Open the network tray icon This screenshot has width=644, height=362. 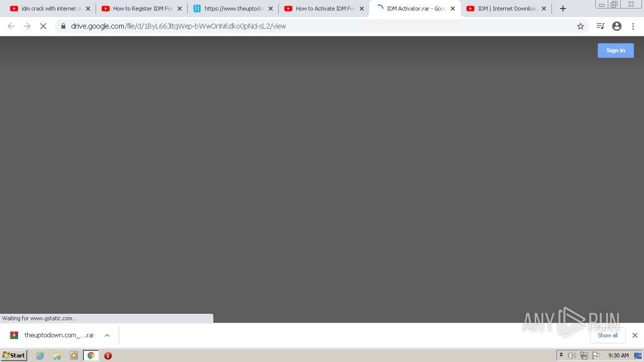[x=584, y=355]
